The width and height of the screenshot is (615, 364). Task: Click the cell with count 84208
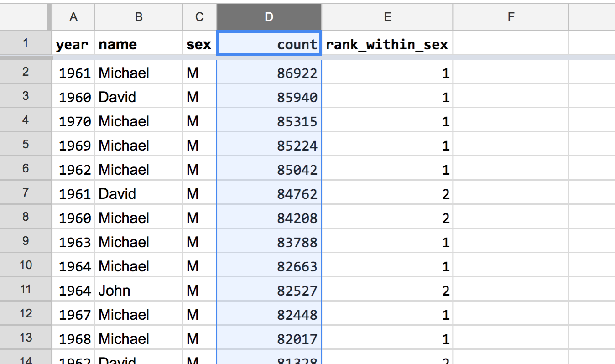[x=269, y=218]
